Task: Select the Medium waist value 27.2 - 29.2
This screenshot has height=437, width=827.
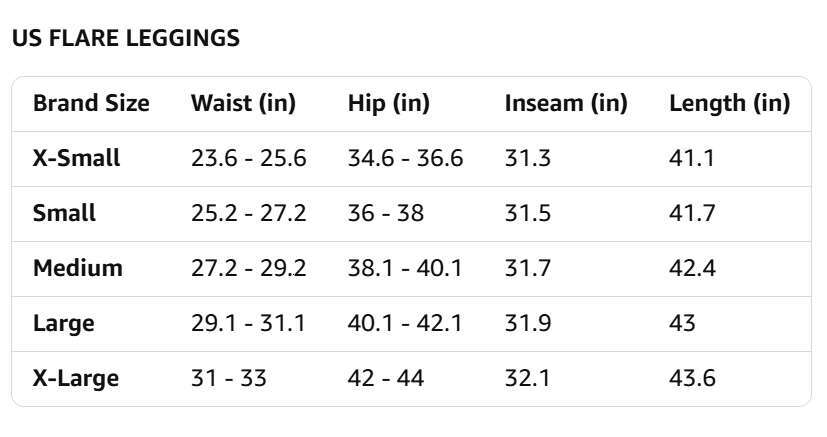Action: pos(248,268)
